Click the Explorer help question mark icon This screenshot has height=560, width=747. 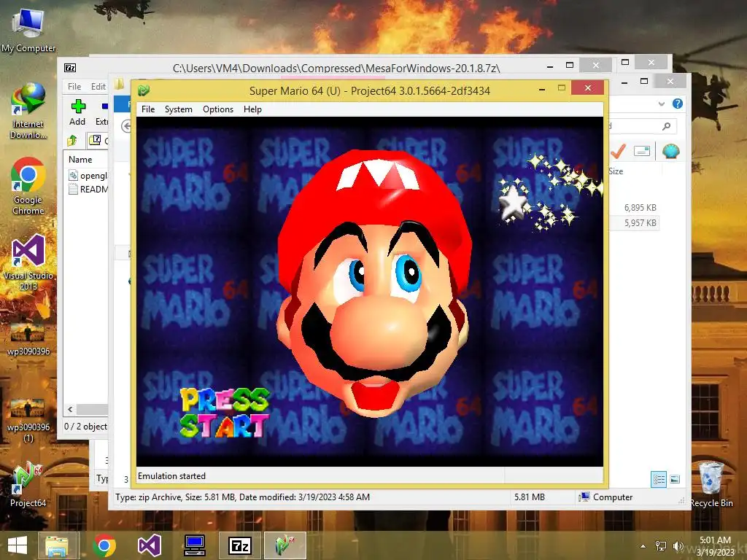(x=678, y=104)
